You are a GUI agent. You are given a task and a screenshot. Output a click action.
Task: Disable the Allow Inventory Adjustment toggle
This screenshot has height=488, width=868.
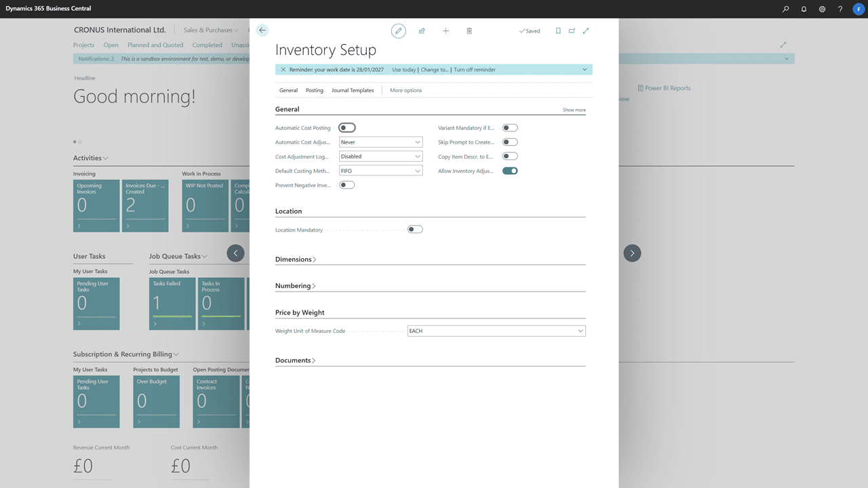pyautogui.click(x=510, y=171)
